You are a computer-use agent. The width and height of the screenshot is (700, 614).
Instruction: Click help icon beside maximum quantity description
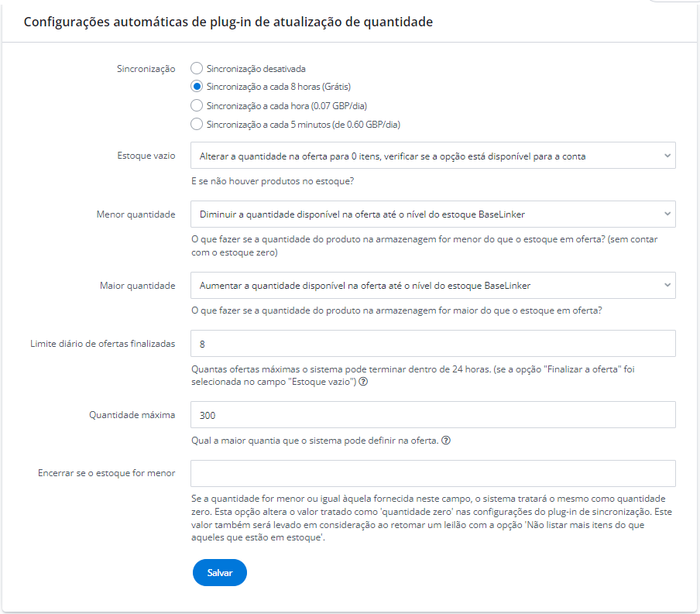coord(446,441)
